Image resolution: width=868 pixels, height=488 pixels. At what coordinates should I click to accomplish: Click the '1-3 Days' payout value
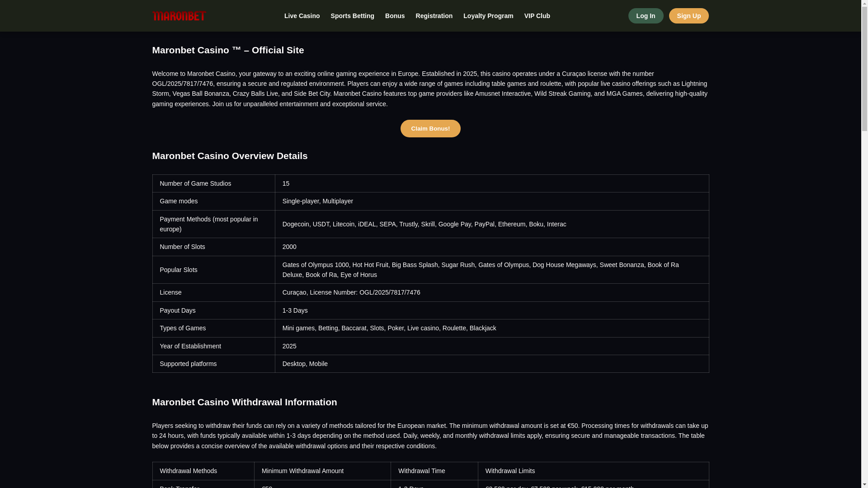pos(492,310)
